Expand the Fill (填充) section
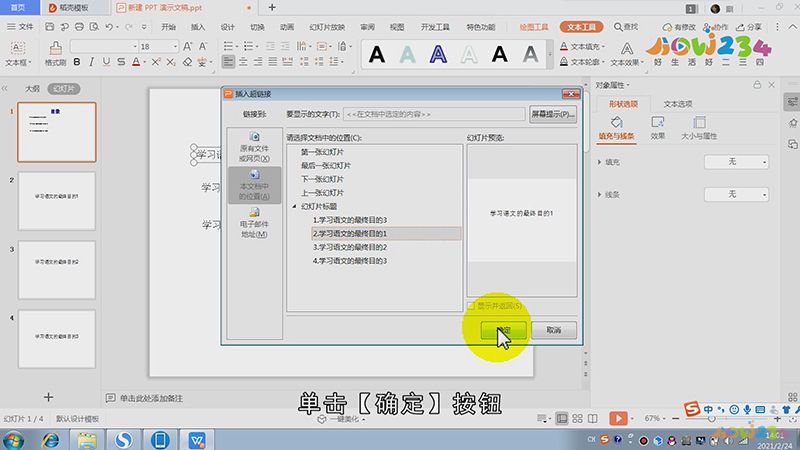 (599, 162)
